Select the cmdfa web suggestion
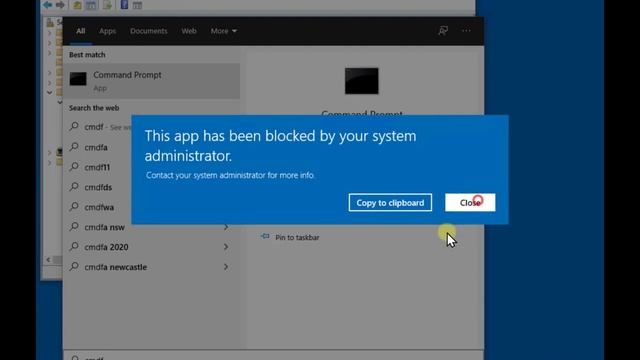640x360 pixels. coord(98,147)
